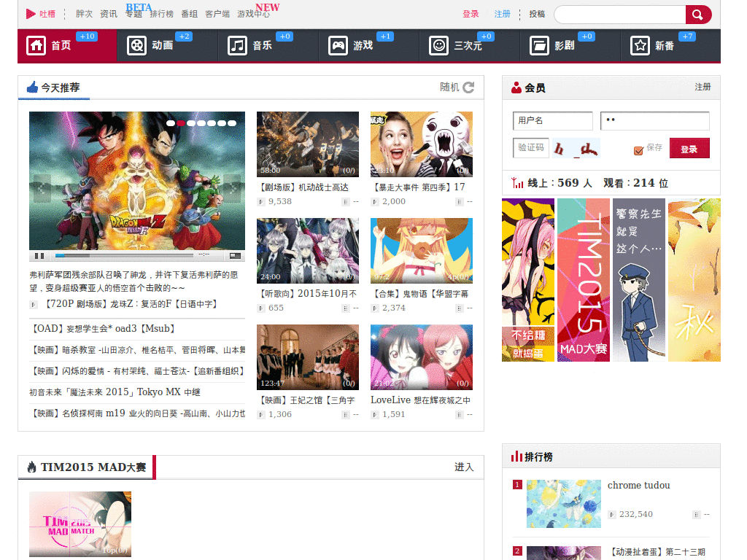Image resolution: width=747 pixels, height=560 pixels.
Task: Open the 警察先生就是这个人 banner
Action: coord(639,280)
